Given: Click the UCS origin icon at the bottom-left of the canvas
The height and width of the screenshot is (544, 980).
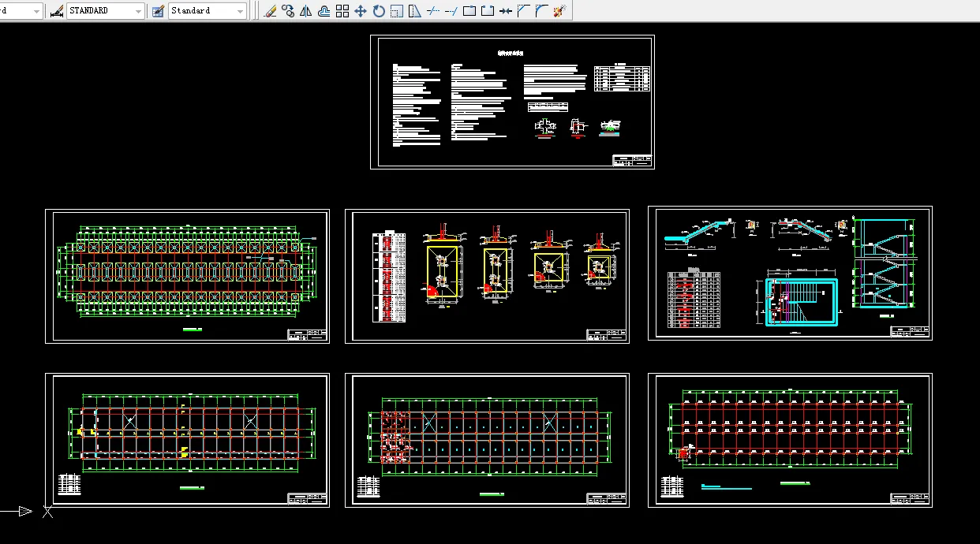Looking at the screenshot, I should point(47,512).
